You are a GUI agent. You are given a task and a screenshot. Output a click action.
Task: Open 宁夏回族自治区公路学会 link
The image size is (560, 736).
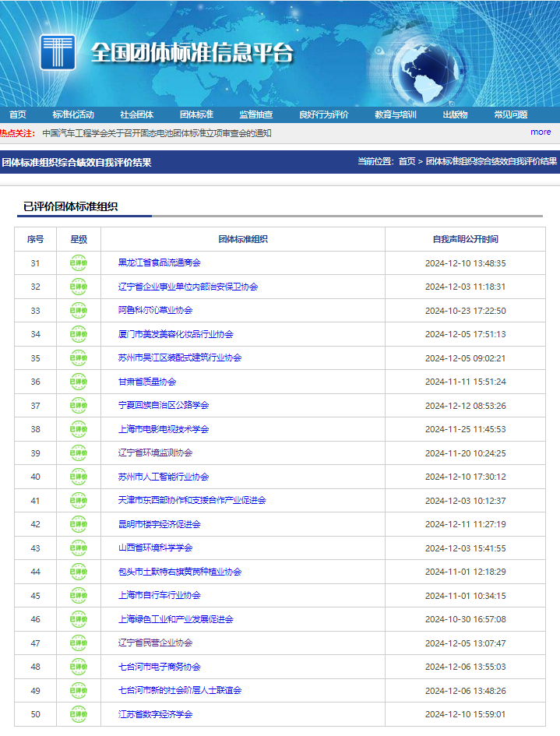(x=164, y=405)
